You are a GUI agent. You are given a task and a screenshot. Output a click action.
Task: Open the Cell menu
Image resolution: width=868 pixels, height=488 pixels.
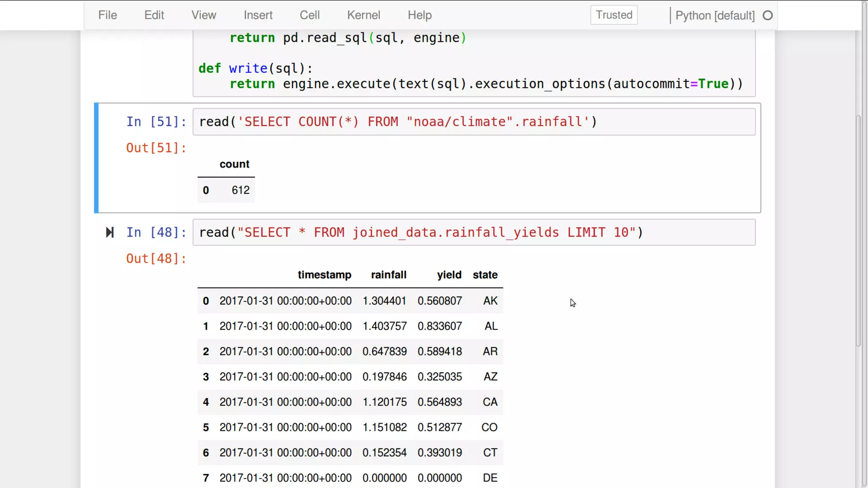[x=309, y=15]
